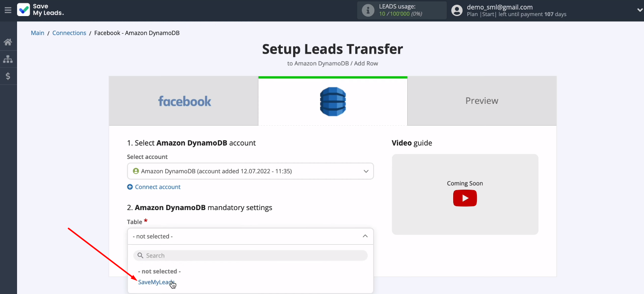Collapse the Table dropdown
Viewport: 644px width, 294px height.
point(250,236)
